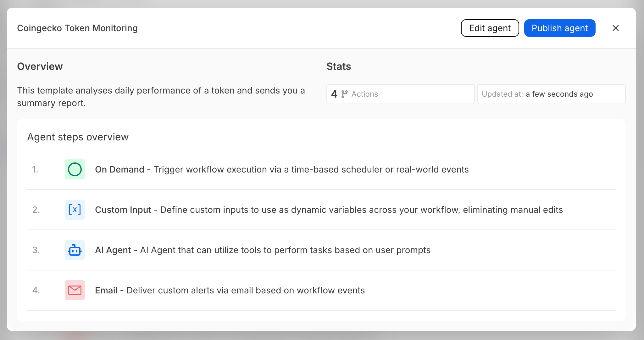Click the template overview description paragraph
This screenshot has width=644, height=340.
(x=160, y=97)
